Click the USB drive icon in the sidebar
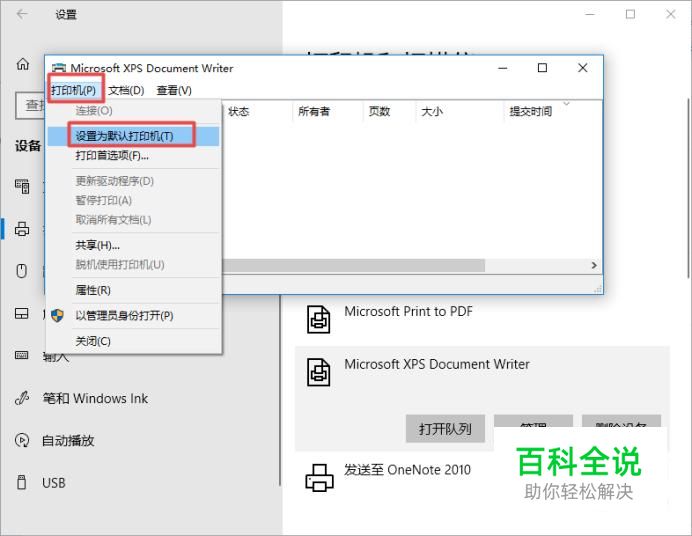The height and width of the screenshot is (536, 692). click(x=21, y=482)
